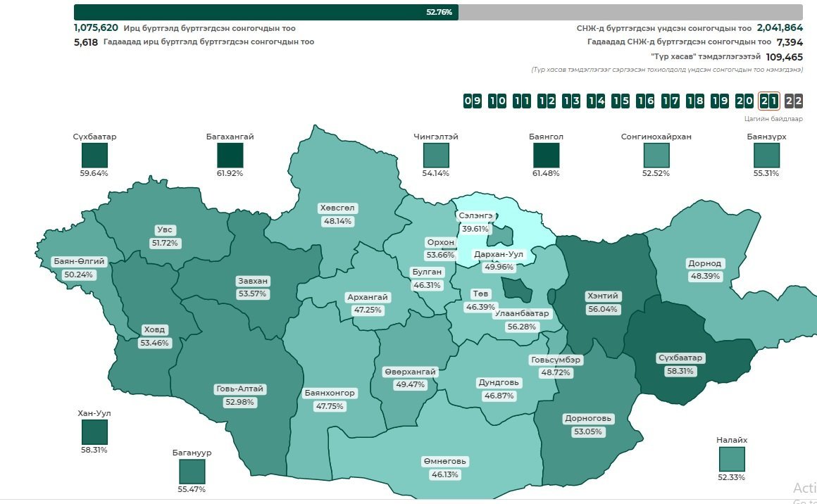Click the Сүхбаатар district color square
817x504 pixels.
(x=94, y=156)
